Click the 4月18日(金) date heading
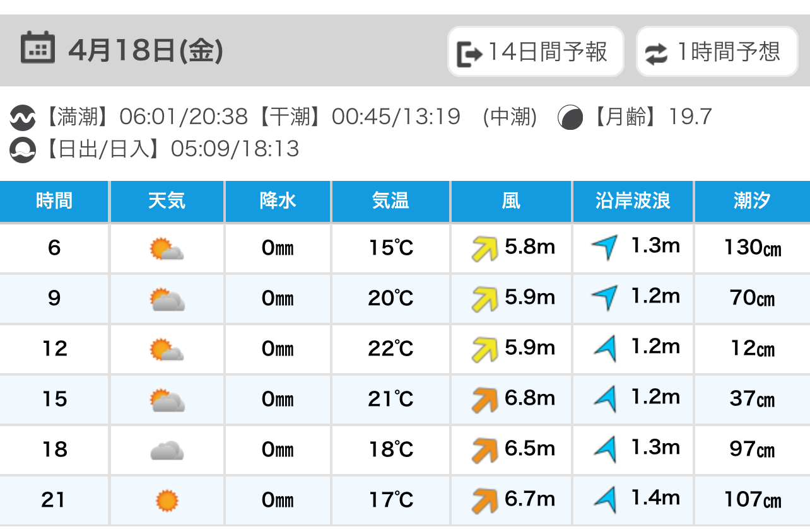810x532 pixels. tap(146, 50)
